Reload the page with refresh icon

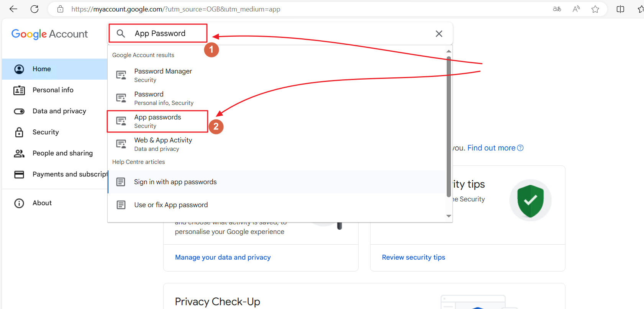(x=34, y=9)
